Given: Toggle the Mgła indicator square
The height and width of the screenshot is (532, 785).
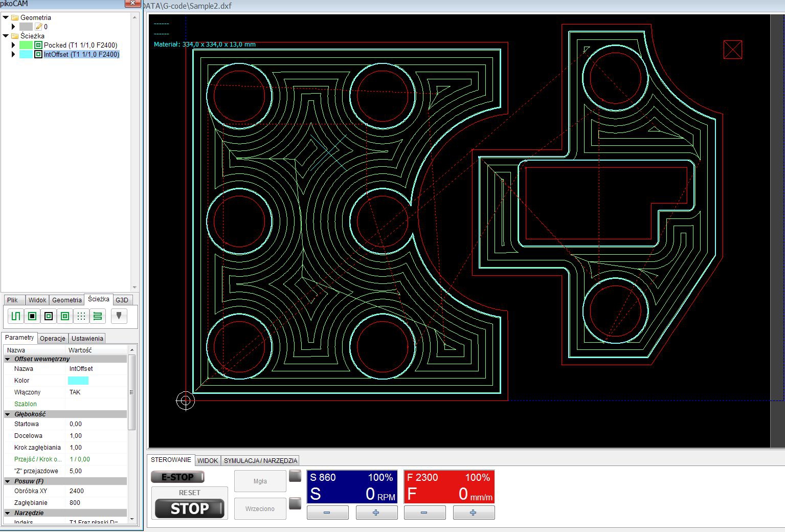Looking at the screenshot, I should 295,476.
